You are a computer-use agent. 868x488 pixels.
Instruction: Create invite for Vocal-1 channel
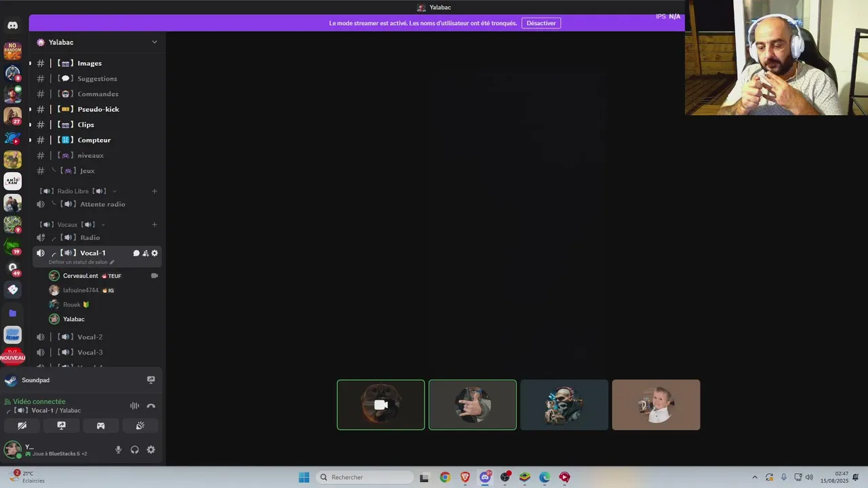click(x=145, y=253)
